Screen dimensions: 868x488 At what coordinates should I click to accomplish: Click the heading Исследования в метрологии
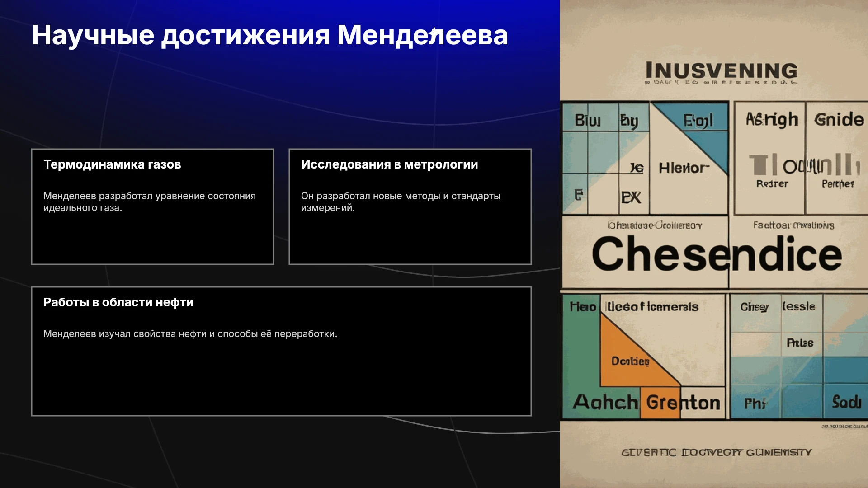(389, 164)
